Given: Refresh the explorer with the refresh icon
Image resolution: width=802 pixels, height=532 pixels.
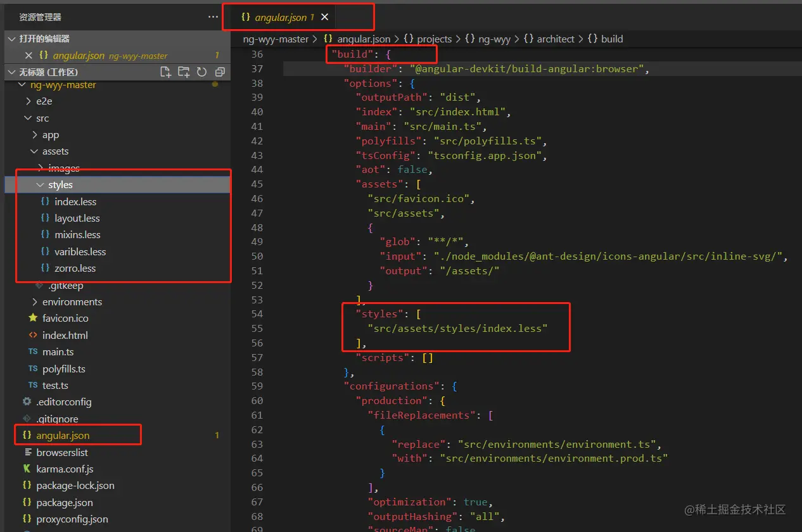Looking at the screenshot, I should (202, 72).
